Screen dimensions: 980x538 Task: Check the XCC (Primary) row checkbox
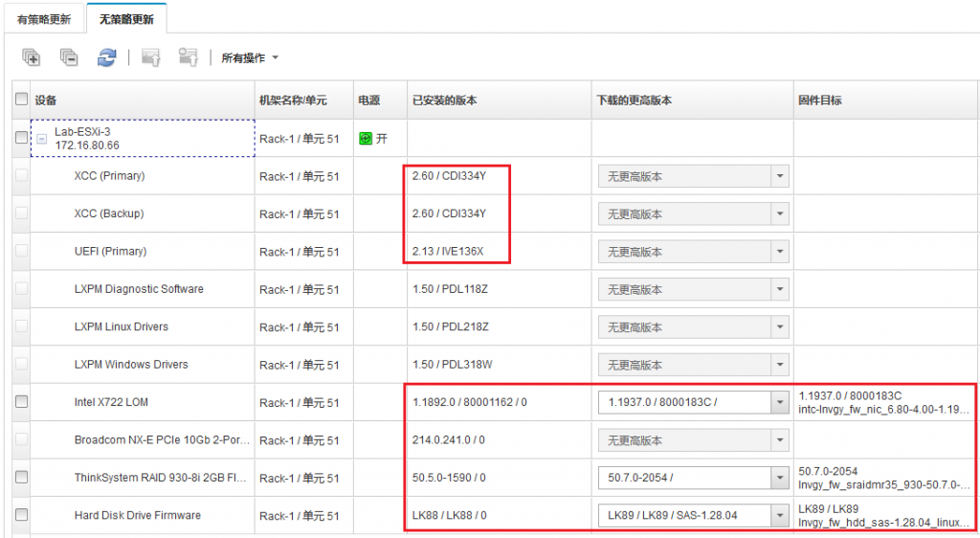pyautogui.click(x=21, y=175)
